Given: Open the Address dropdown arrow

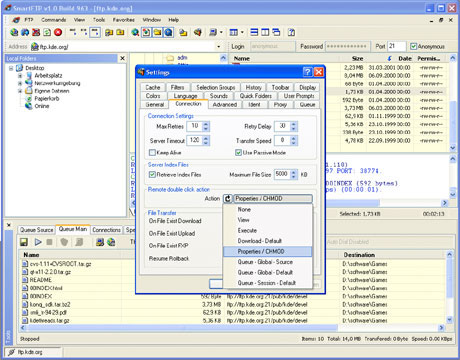Looking at the screenshot, I should click(x=219, y=47).
